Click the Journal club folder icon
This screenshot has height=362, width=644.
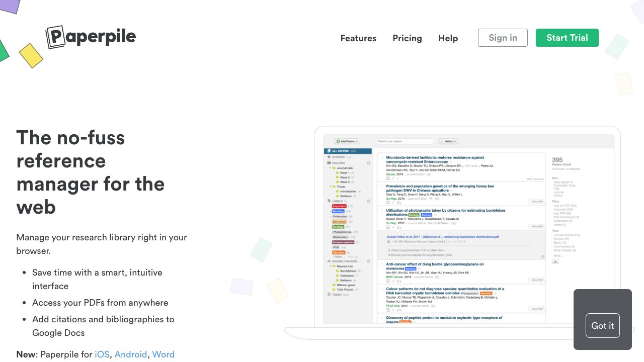coord(334,168)
